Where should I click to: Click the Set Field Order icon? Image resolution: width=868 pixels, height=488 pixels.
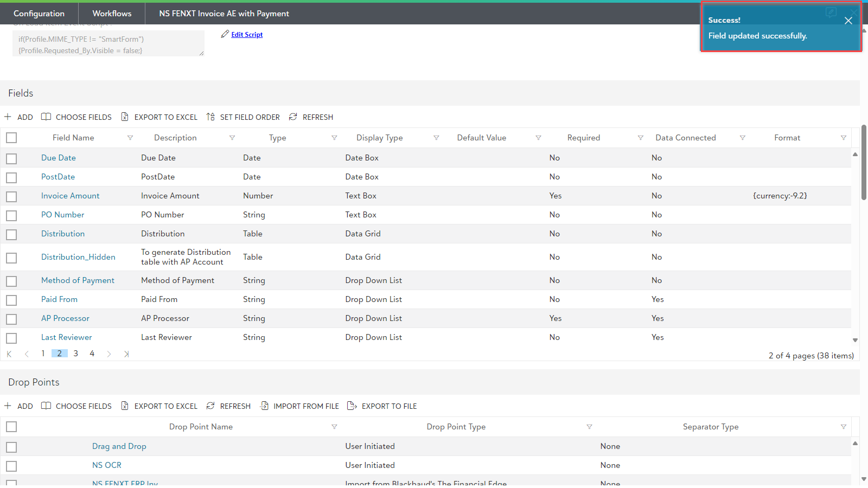(x=210, y=117)
